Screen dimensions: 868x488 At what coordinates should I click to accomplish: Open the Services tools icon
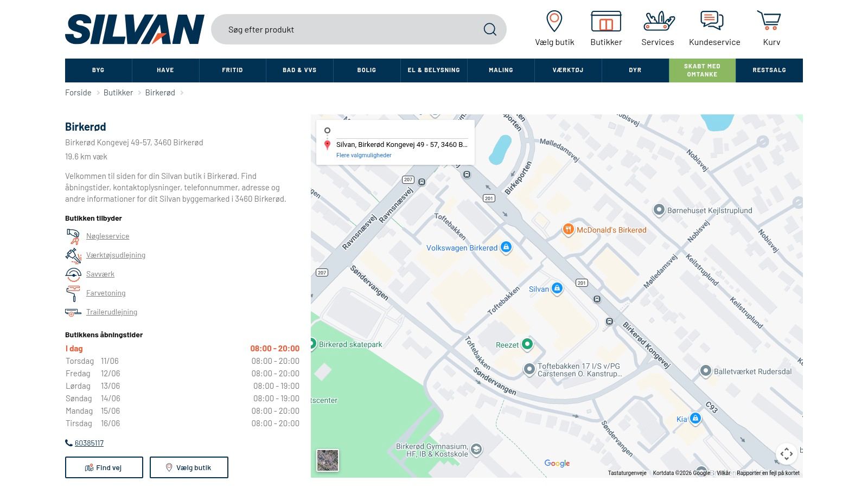[x=659, y=21]
